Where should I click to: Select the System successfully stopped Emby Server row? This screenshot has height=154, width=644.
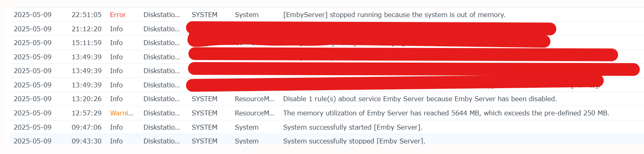pyautogui.click(x=327, y=140)
